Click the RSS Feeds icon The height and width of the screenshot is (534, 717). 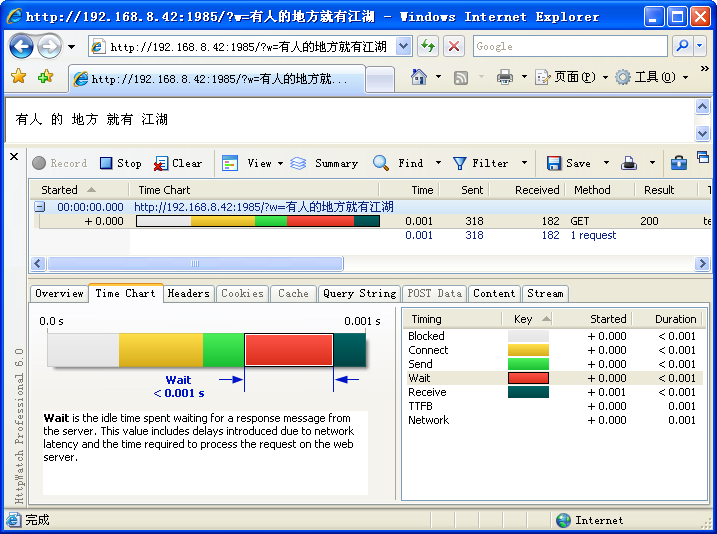click(460, 78)
